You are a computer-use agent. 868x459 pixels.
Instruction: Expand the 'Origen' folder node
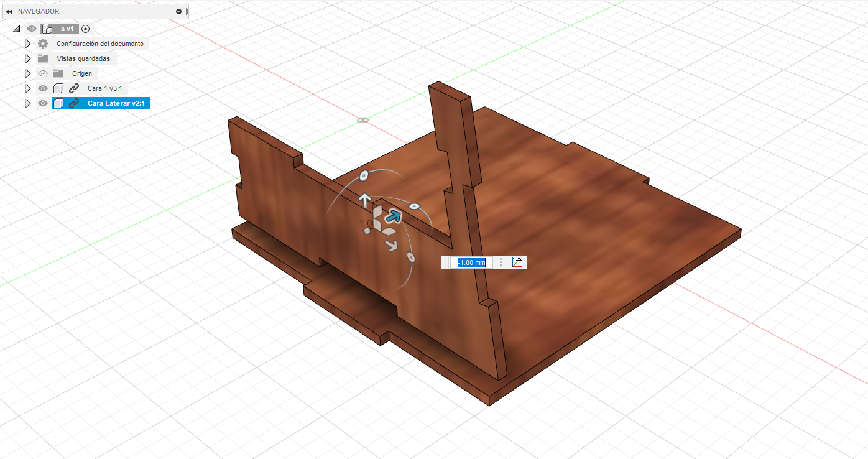tap(27, 73)
